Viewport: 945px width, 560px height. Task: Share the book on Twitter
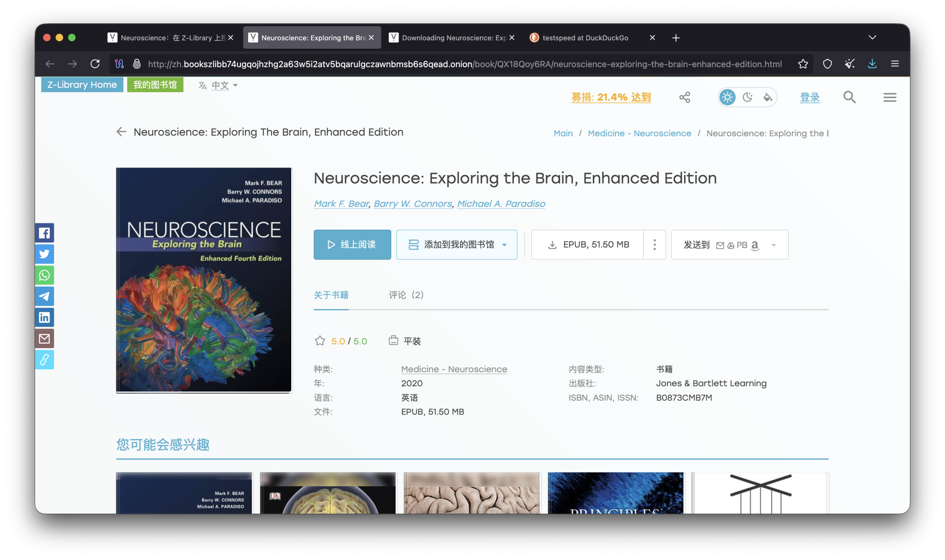tap(44, 254)
